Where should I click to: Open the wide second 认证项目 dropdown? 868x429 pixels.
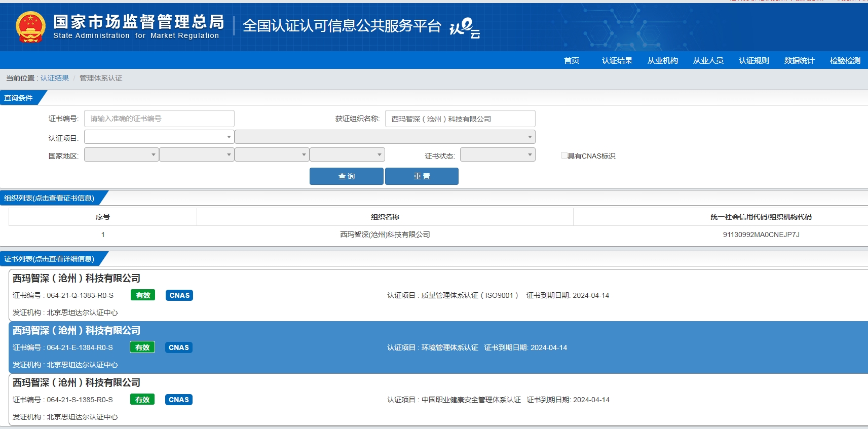click(x=385, y=137)
